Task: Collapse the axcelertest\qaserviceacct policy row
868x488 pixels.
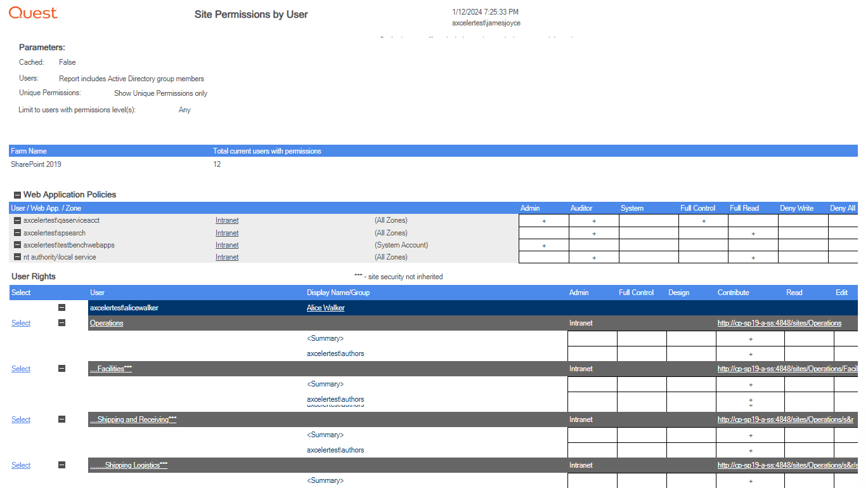Action: click(16, 220)
